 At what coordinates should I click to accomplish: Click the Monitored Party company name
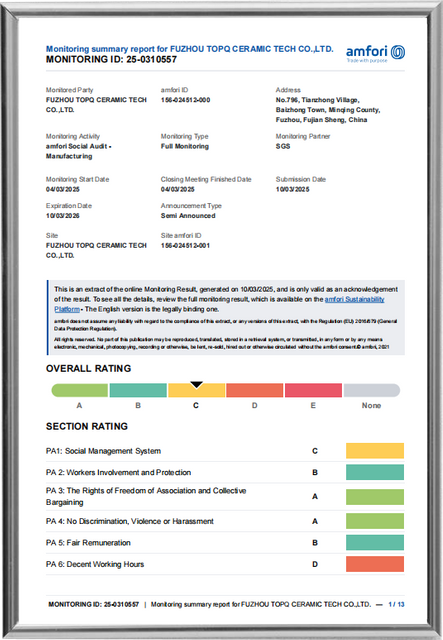tap(96, 105)
